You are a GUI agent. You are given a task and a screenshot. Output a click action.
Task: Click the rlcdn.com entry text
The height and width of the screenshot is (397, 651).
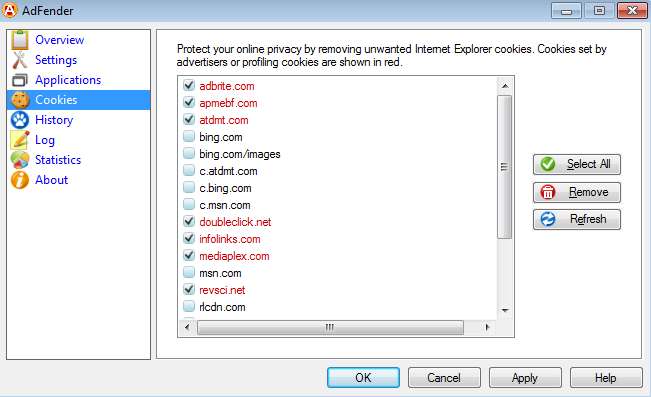click(222, 307)
